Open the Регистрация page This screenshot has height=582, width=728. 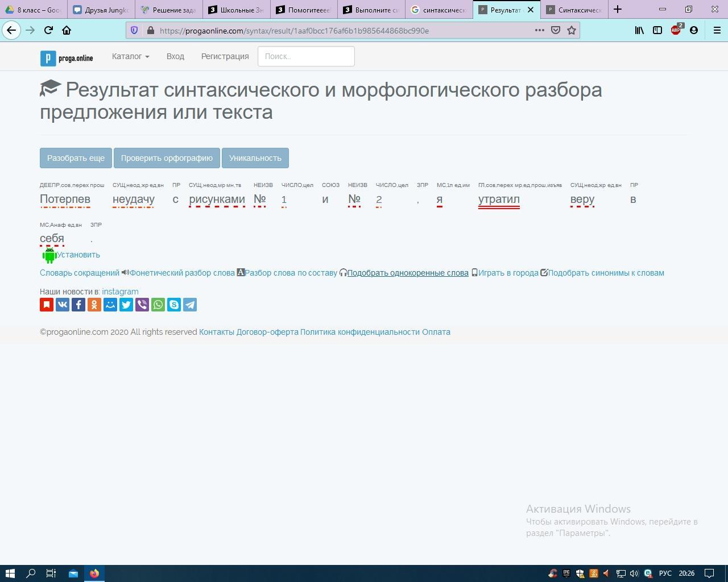tap(225, 56)
